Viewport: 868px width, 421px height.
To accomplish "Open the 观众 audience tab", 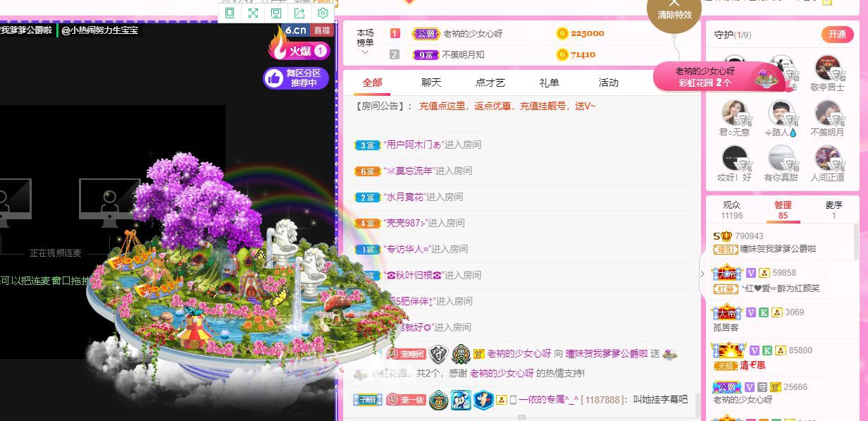I will pyautogui.click(x=732, y=209).
